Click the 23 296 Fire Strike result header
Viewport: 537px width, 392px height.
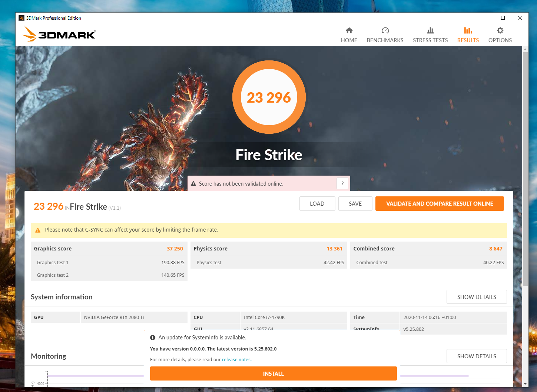coord(77,206)
